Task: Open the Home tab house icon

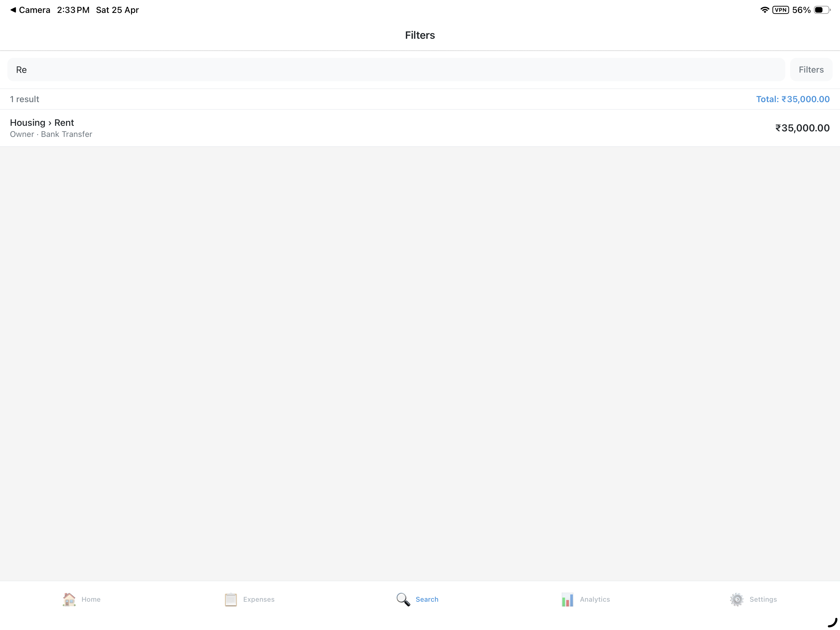Action: pyautogui.click(x=69, y=599)
